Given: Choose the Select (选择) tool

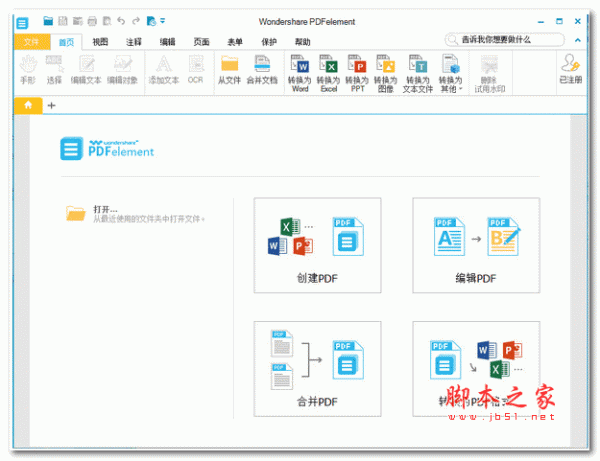Looking at the screenshot, I should click(54, 69).
